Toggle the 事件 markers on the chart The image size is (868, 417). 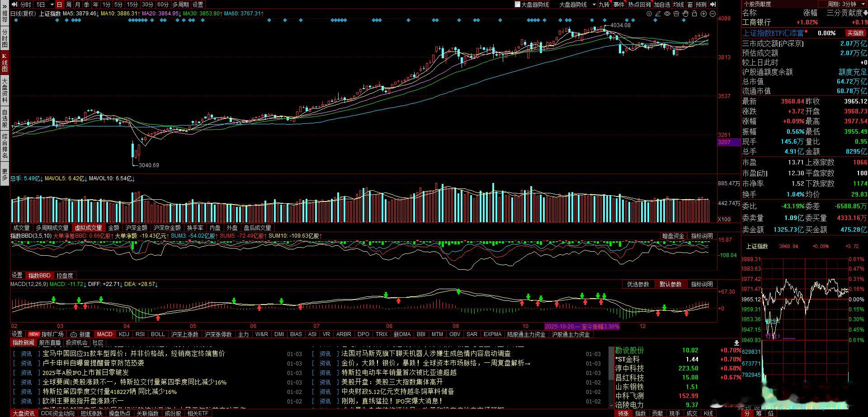[619, 5]
